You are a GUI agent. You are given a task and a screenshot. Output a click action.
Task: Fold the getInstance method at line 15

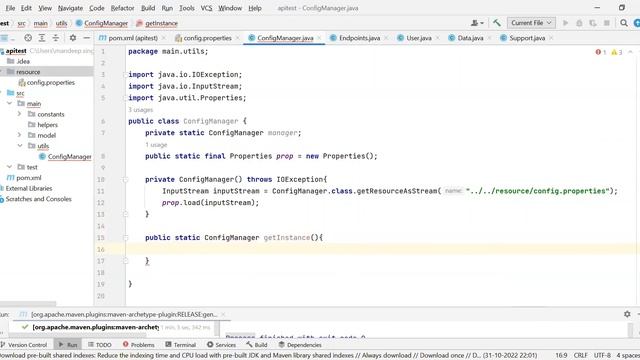125,238
